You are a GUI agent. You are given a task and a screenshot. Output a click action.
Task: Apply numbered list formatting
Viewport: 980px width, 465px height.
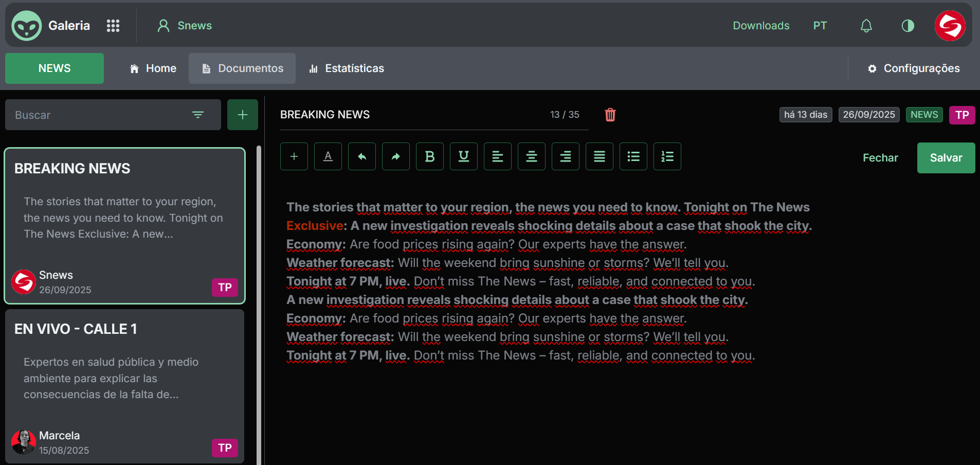[x=667, y=156]
